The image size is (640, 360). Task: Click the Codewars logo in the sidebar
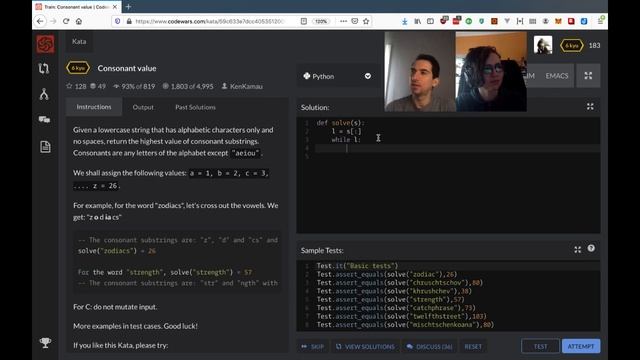coord(45,44)
